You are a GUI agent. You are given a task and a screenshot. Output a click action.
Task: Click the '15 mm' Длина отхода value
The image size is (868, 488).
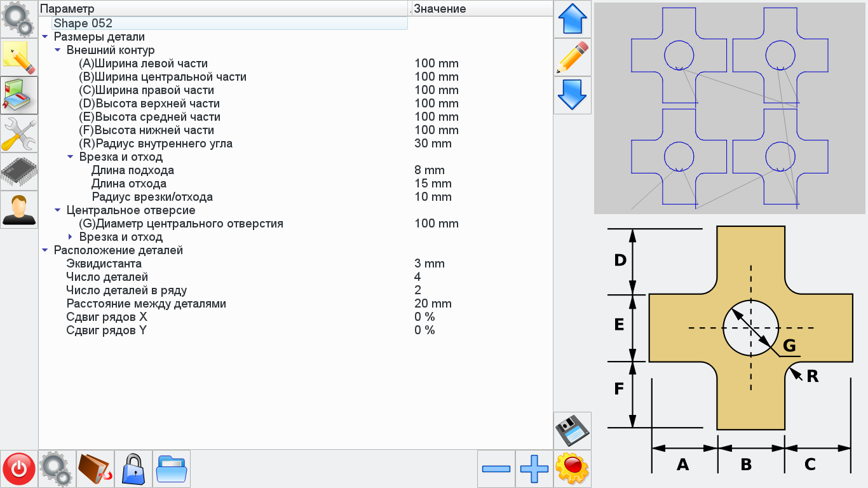433,184
